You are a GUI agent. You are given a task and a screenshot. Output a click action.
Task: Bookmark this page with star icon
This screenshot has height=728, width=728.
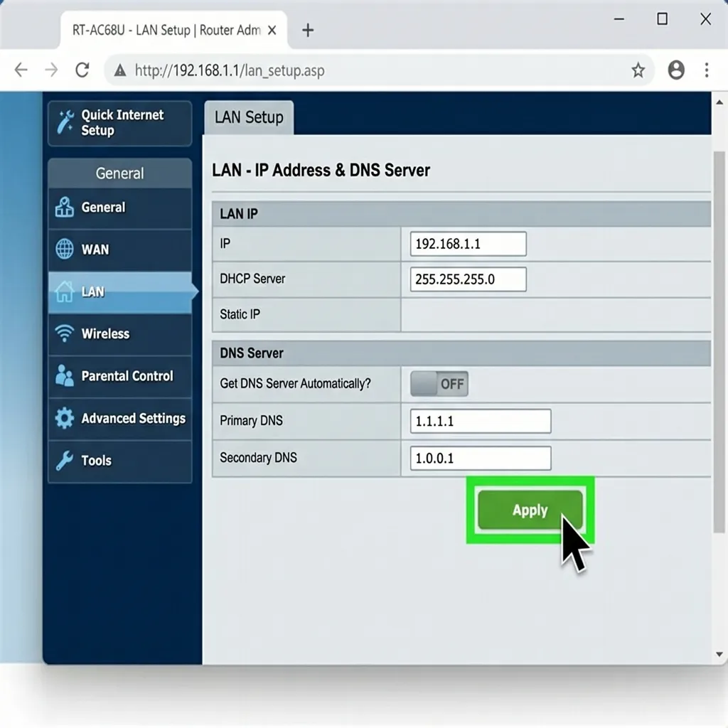point(638,70)
